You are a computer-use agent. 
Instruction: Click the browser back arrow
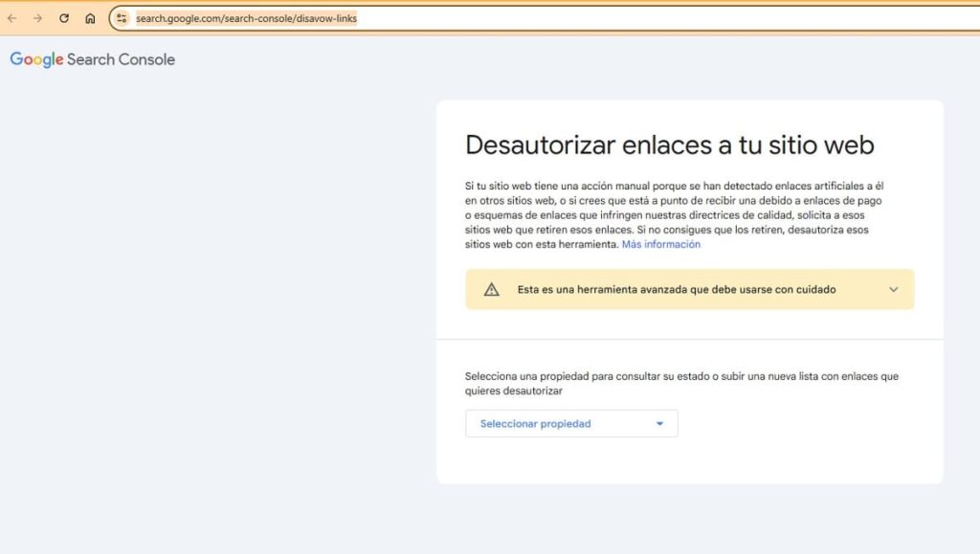click(12, 18)
